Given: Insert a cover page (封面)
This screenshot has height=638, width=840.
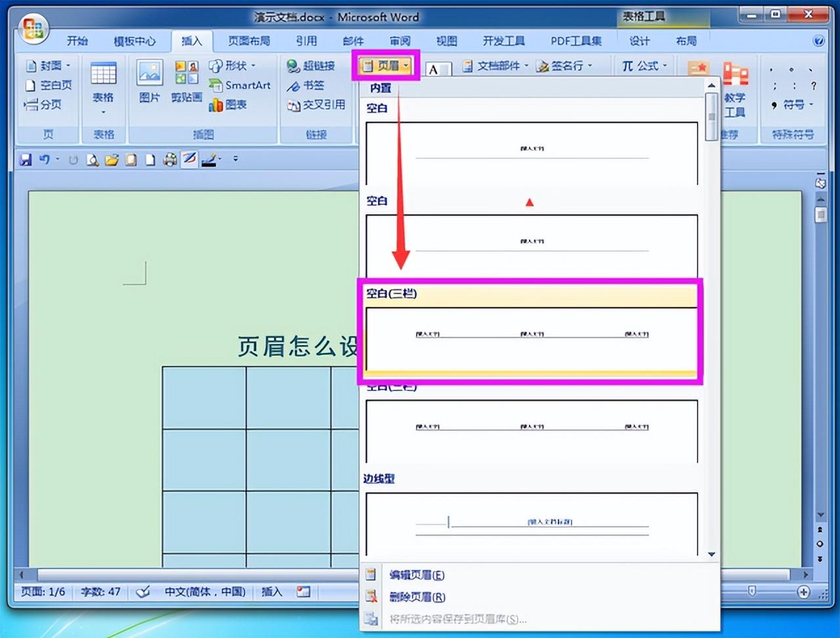Looking at the screenshot, I should [48, 66].
